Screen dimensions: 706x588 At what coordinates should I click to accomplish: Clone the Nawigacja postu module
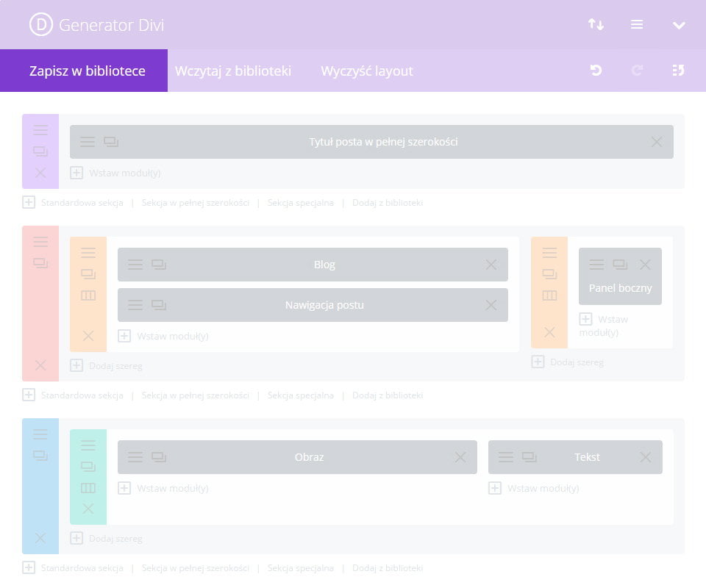point(159,305)
